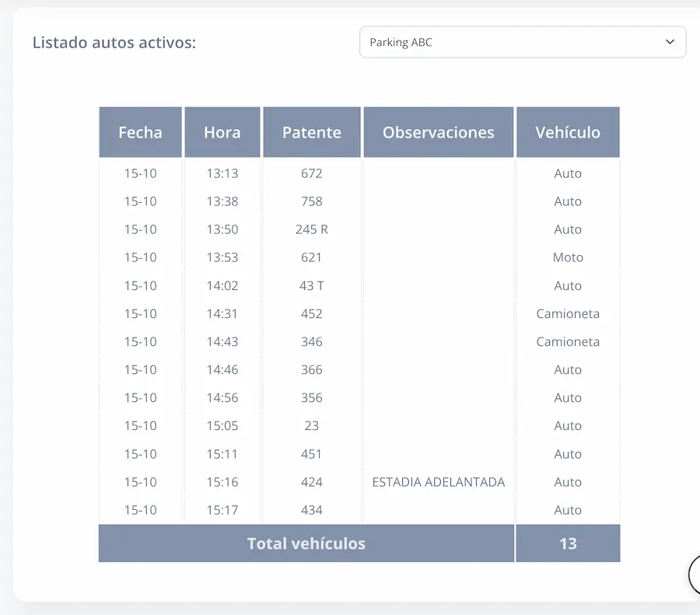700x615 pixels.
Task: Click the chevron arrow in parking selector
Action: [670, 42]
